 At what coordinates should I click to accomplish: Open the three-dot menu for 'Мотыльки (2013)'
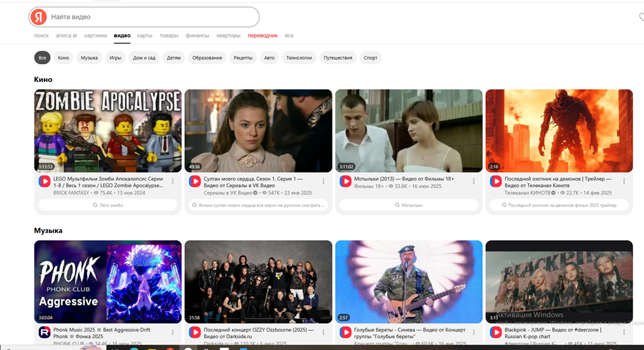click(473, 181)
